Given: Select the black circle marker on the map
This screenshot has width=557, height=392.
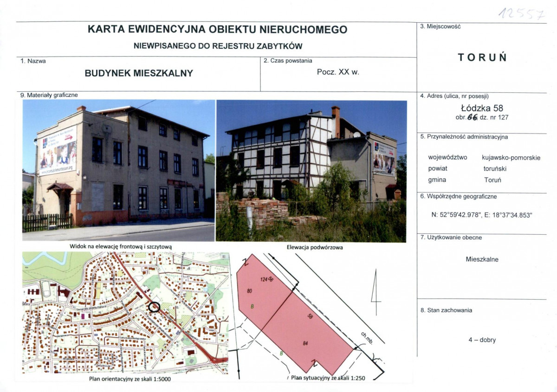Looking at the screenshot, I should tap(154, 307).
